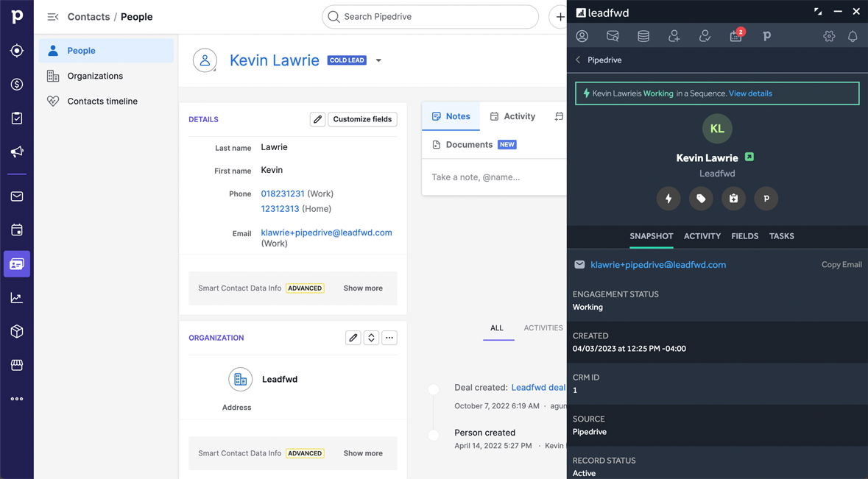The width and height of the screenshot is (868, 479).
Task: Open leadfwd mail inbox icon
Action: [613, 36]
